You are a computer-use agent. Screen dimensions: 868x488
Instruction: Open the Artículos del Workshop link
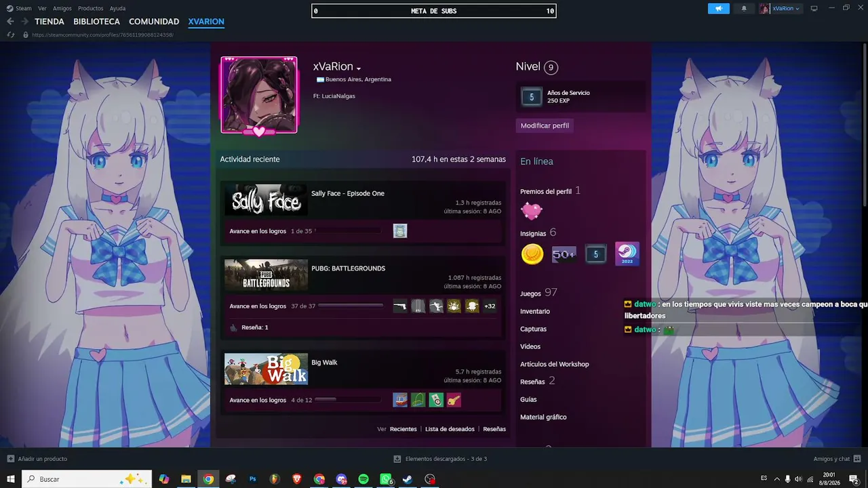pos(555,364)
